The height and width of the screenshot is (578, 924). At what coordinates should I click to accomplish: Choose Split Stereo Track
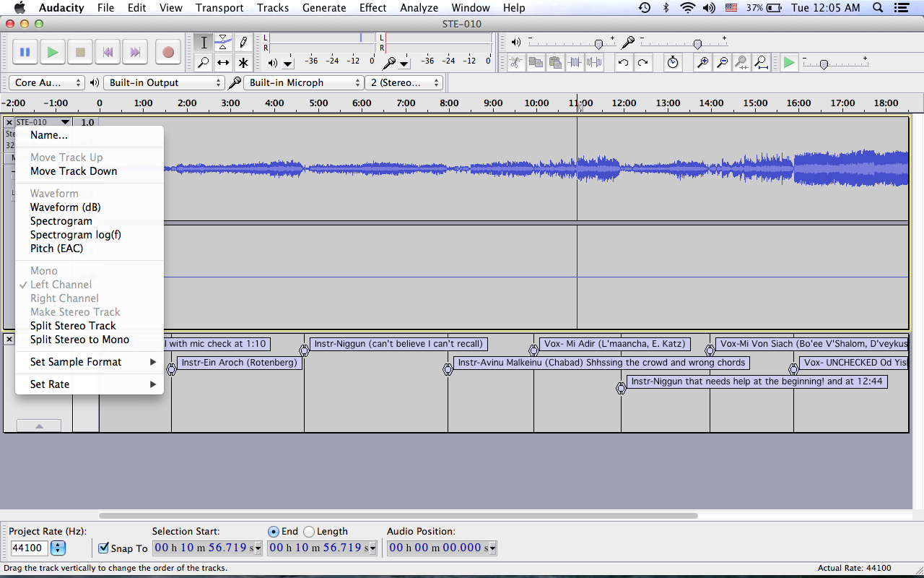click(90, 326)
